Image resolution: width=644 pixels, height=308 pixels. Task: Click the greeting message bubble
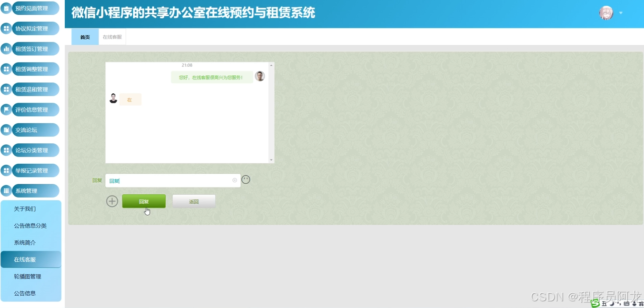211,77
